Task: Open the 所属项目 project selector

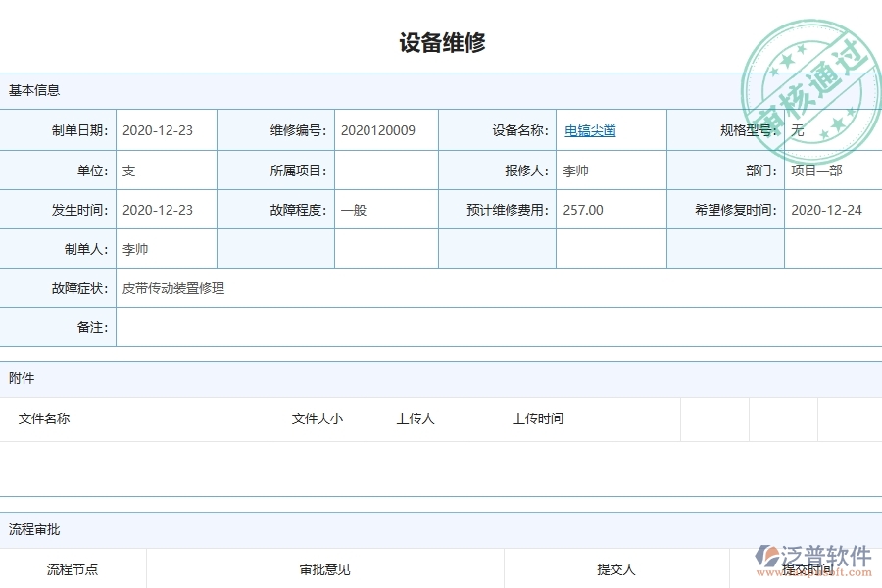Action: 384,170
